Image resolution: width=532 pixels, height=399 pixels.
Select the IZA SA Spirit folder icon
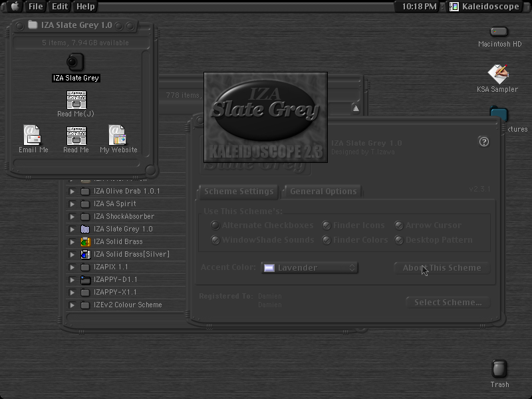85,204
